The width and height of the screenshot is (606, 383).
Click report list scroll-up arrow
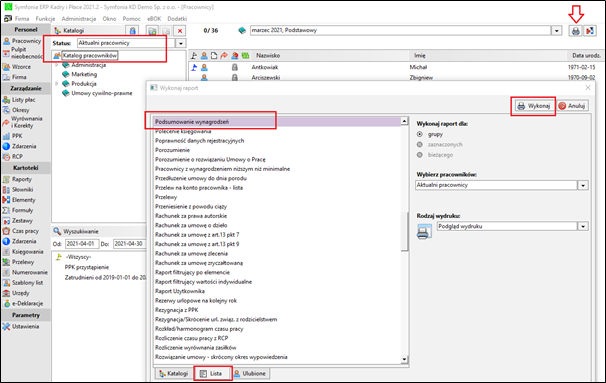[404, 121]
